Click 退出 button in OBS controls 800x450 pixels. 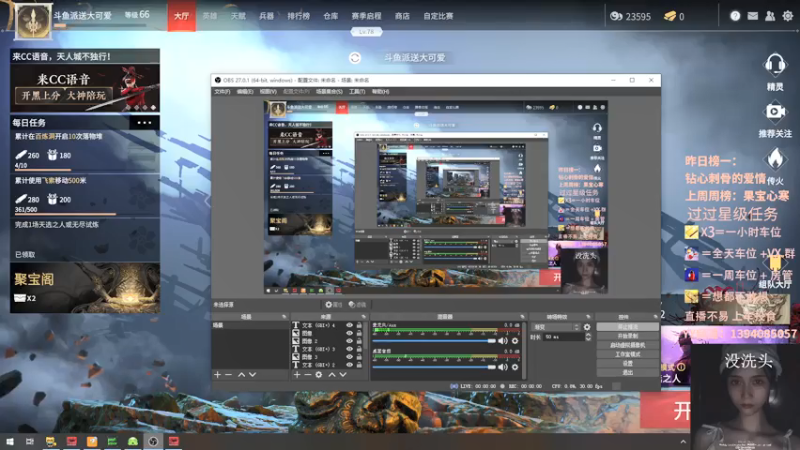click(x=628, y=372)
